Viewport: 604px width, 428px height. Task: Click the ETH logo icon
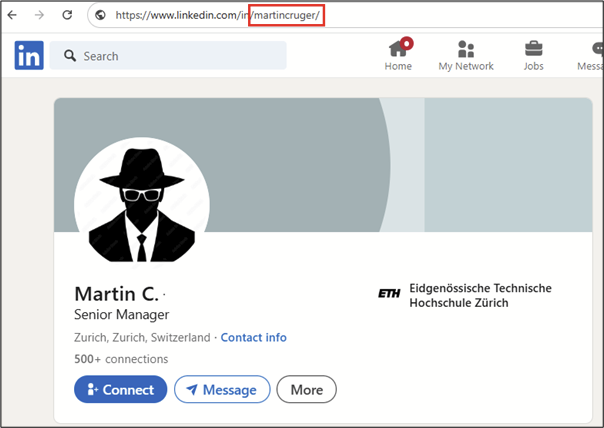tap(389, 294)
